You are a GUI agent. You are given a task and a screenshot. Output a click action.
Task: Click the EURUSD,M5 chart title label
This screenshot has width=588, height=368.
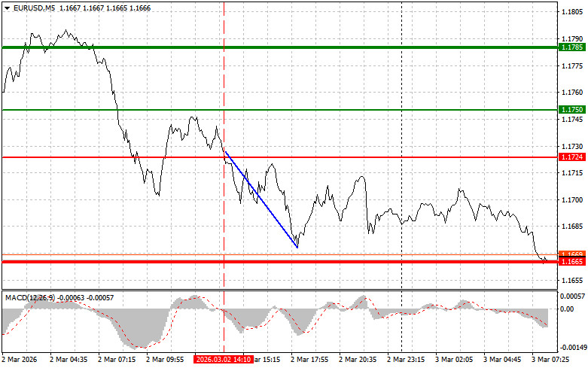point(34,7)
